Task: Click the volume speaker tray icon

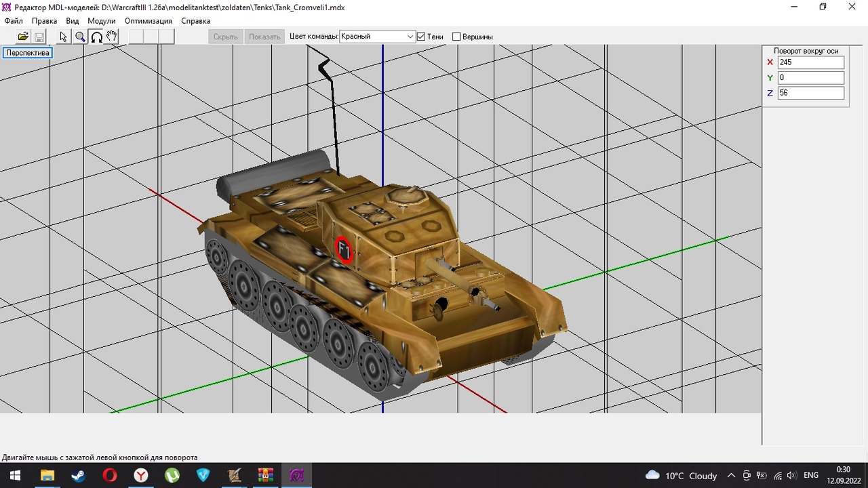Action: pyautogui.click(x=791, y=476)
